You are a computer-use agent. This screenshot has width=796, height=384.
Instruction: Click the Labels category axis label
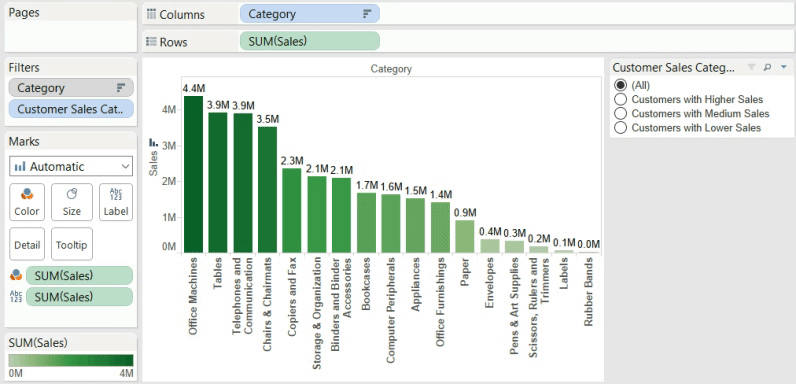click(564, 274)
